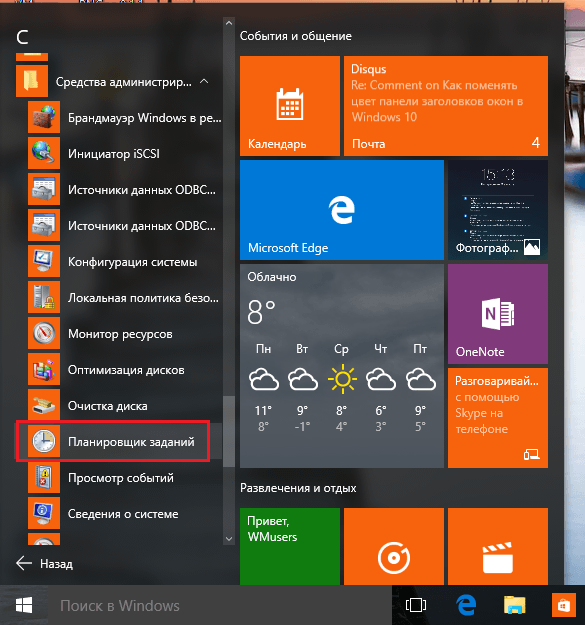Click the Средства администрирования folder icon
Screen dimensions: 585x625
[32, 81]
